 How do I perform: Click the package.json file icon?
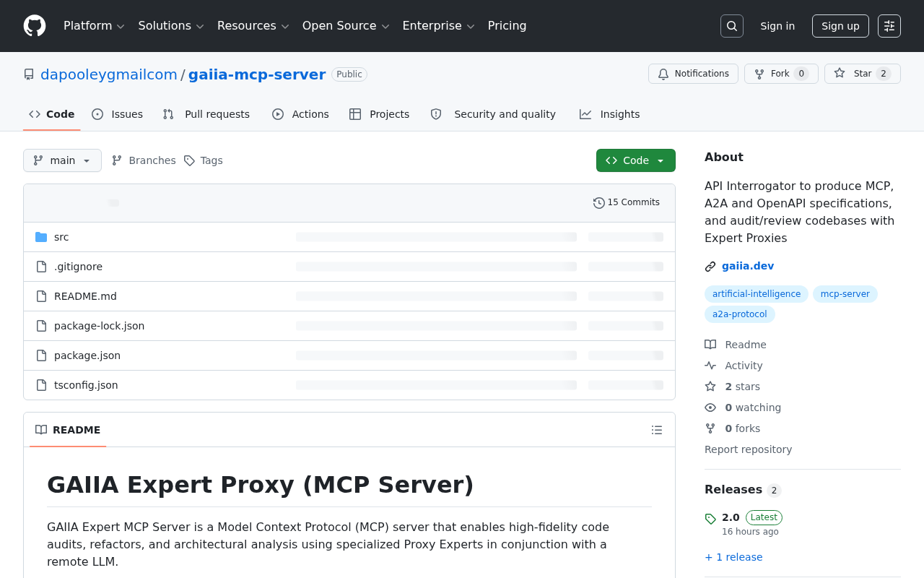pyautogui.click(x=41, y=355)
